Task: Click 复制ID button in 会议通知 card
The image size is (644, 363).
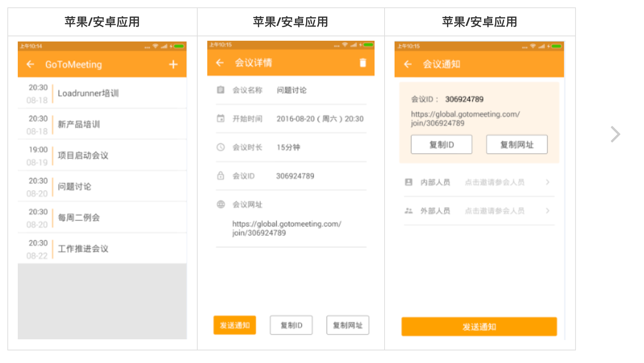Action: [442, 144]
